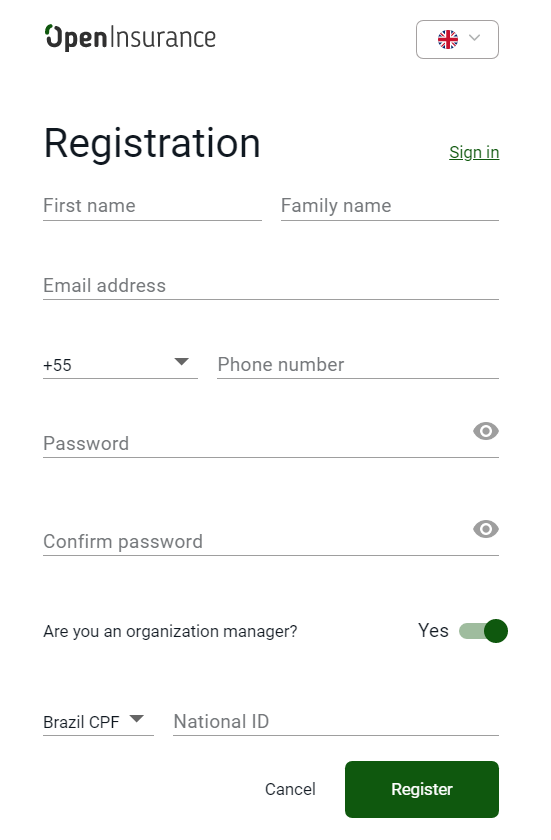The image size is (551, 840).
Task: Click into the Phone number field
Action: [358, 365]
